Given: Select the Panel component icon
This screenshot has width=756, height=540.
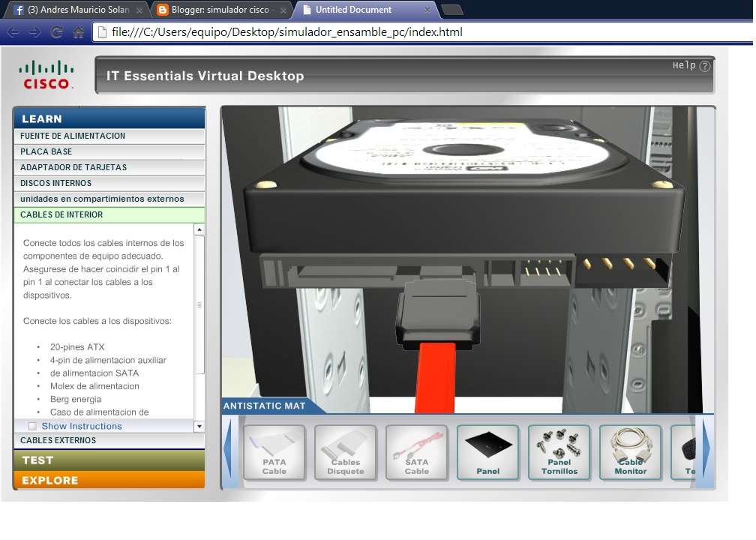Looking at the screenshot, I should coord(488,452).
